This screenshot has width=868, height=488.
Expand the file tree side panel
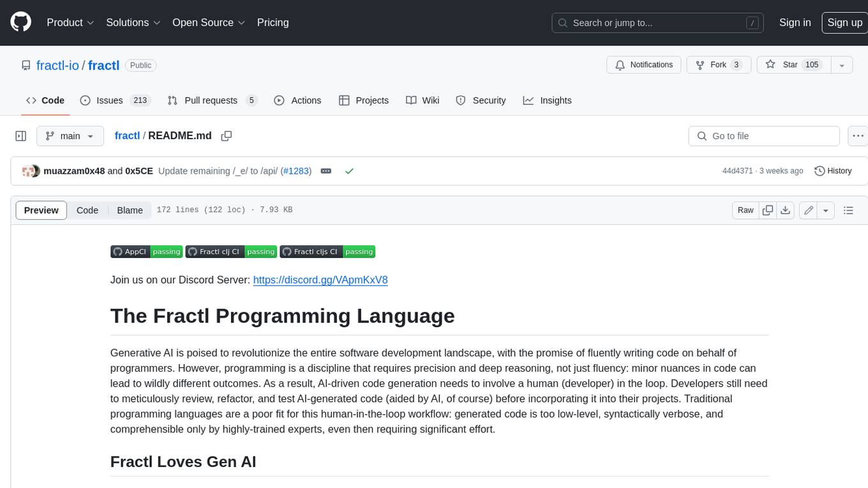pyautogui.click(x=21, y=136)
